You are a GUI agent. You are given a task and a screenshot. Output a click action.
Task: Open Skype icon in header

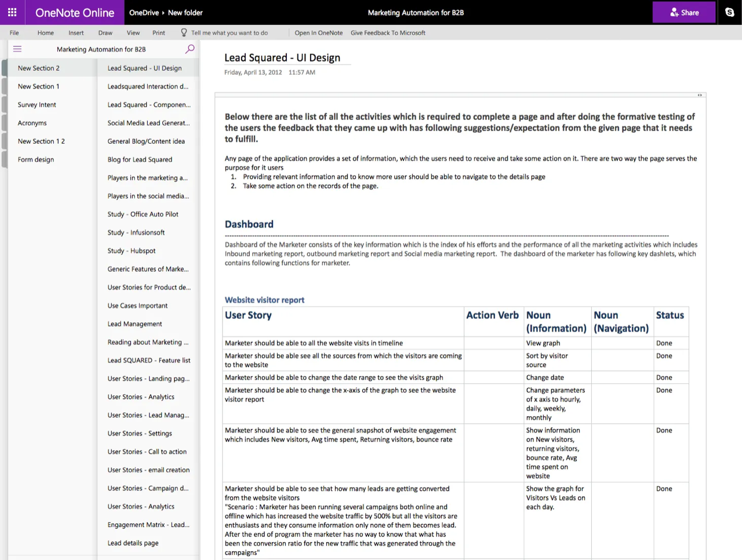730,12
